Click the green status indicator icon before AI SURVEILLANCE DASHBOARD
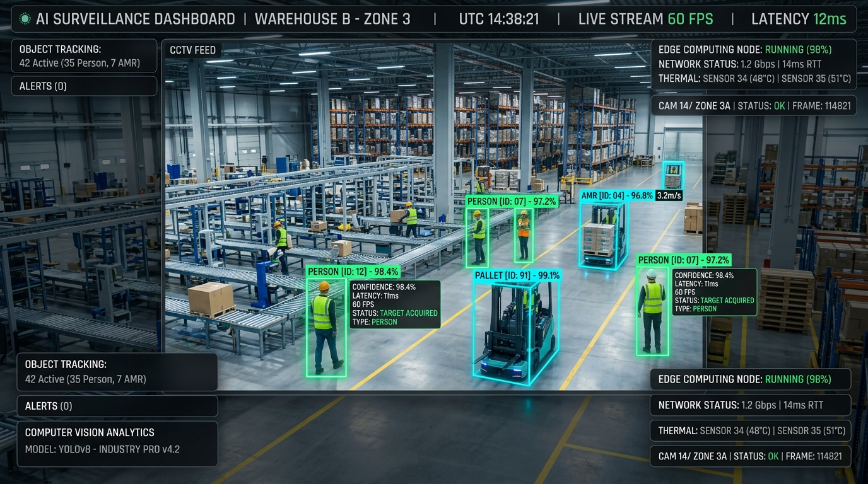 click(25, 19)
